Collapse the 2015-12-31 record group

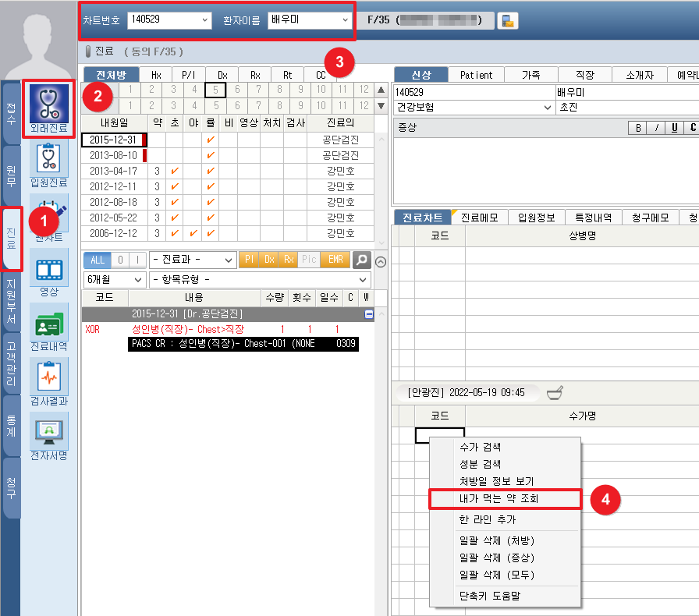(369, 313)
